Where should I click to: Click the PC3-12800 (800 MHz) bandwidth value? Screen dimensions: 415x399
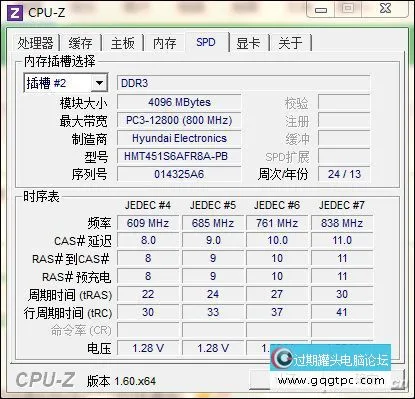tap(179, 120)
